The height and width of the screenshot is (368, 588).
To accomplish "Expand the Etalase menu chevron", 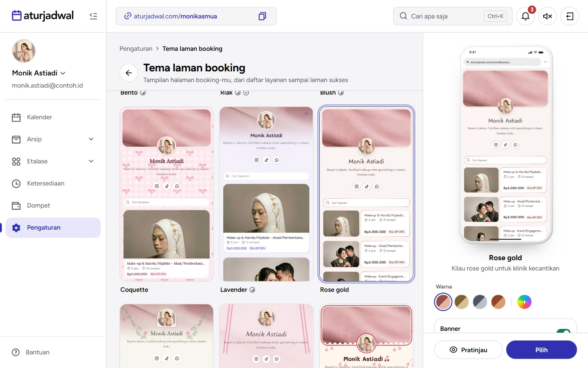I will click(91, 161).
